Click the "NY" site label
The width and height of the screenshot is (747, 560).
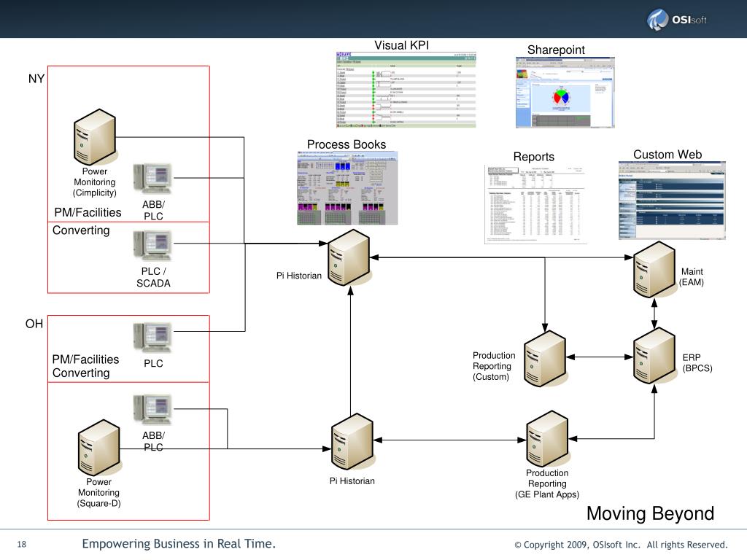(x=36, y=79)
